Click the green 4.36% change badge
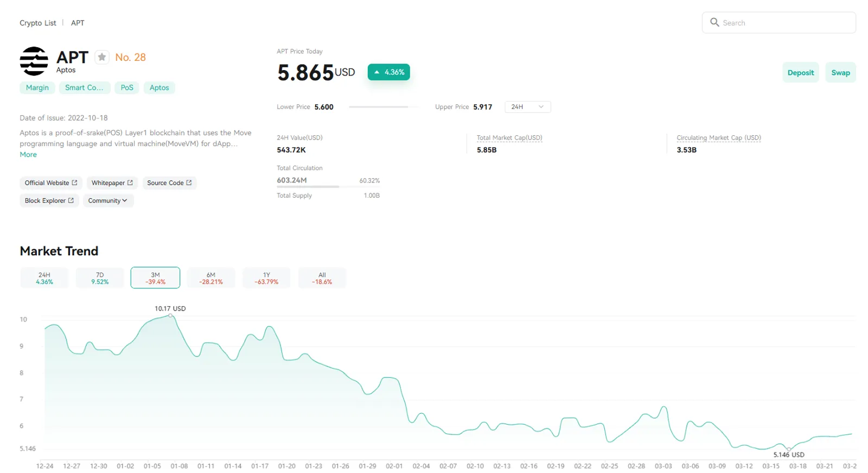The image size is (868, 473). 388,72
